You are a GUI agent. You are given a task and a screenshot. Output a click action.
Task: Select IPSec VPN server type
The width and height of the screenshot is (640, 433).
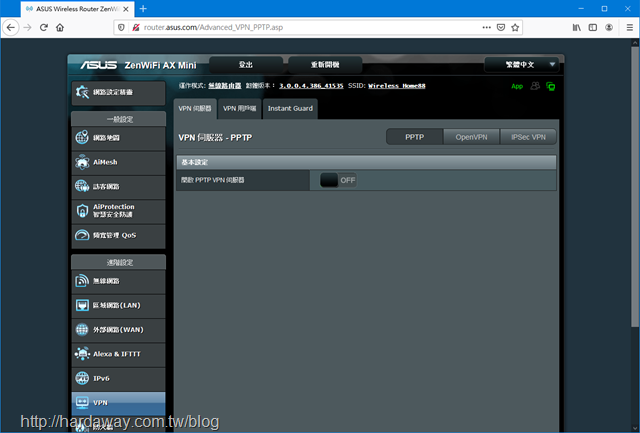528,137
